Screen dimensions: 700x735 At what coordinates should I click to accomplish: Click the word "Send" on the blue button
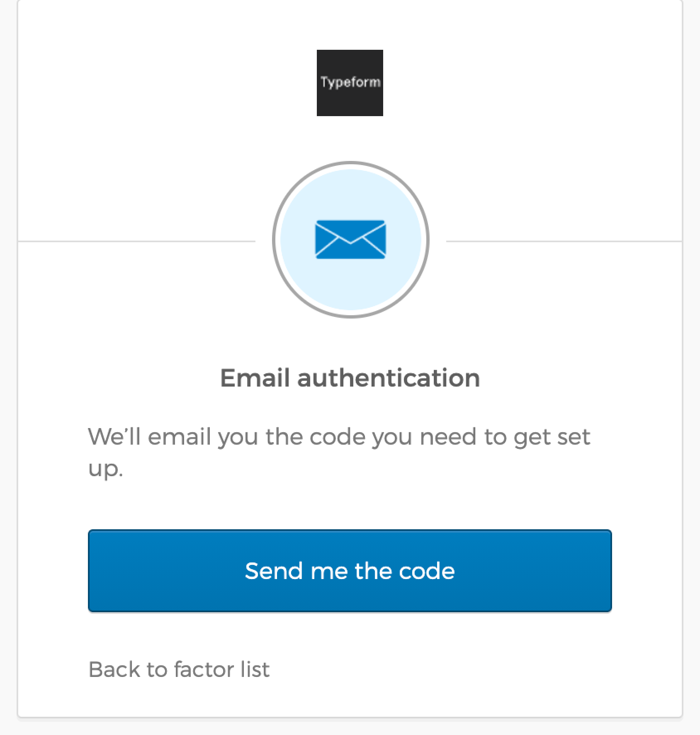[274, 571]
